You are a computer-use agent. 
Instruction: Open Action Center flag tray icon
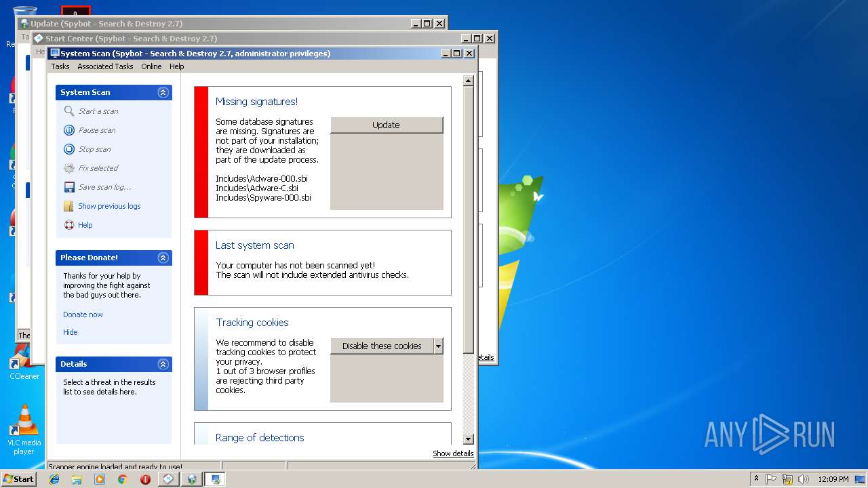[771, 479]
